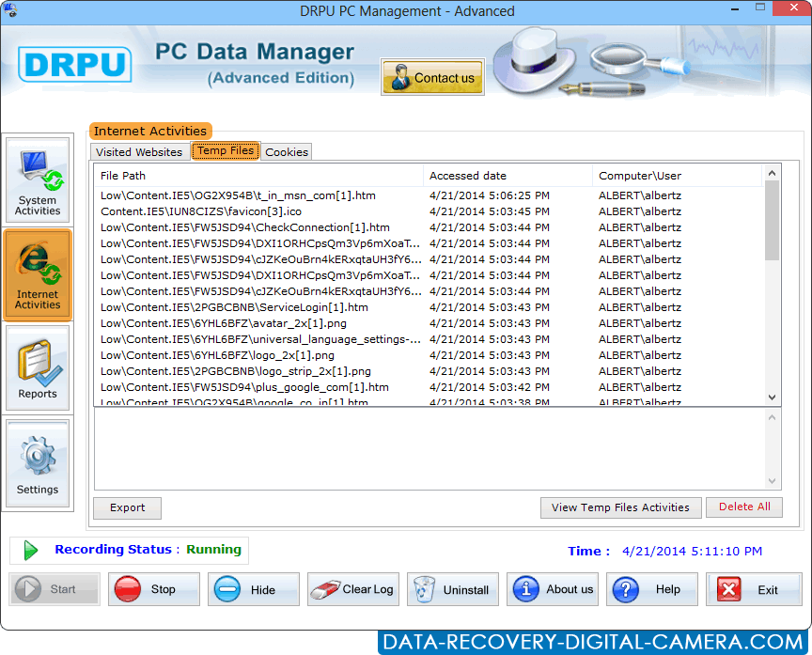Select row avatar_2x[1].png

coord(429,323)
